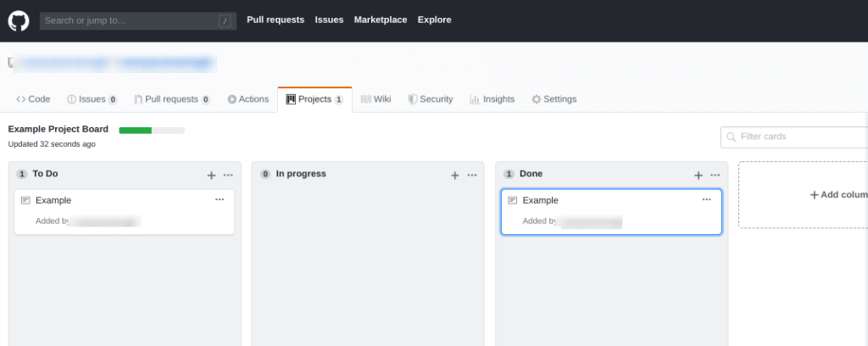Open In progress column options menu

coord(471,175)
